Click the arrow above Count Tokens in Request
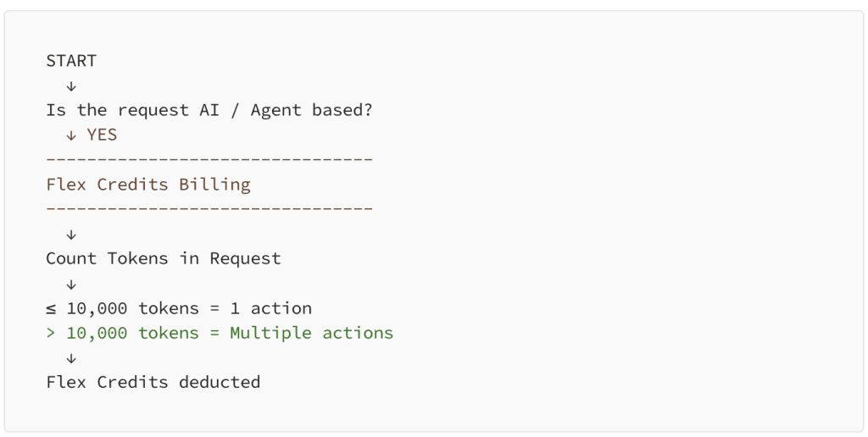The height and width of the screenshot is (437, 868). point(71,235)
